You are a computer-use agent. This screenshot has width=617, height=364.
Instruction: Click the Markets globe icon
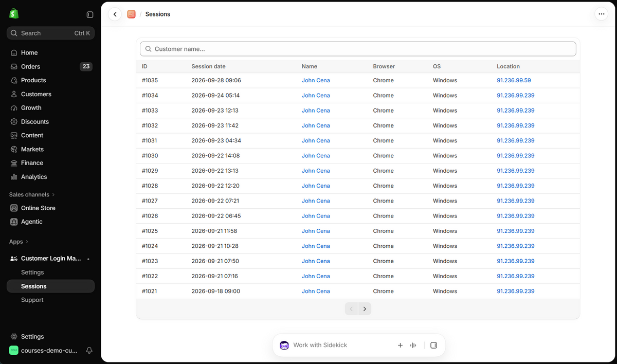14,149
